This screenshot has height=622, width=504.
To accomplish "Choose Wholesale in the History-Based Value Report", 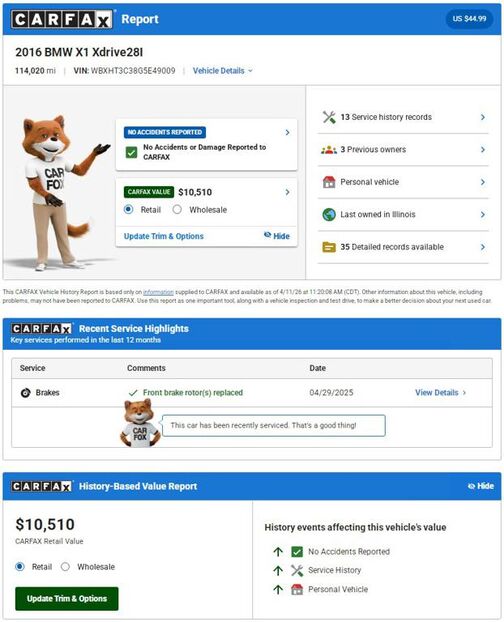I will coord(65,566).
